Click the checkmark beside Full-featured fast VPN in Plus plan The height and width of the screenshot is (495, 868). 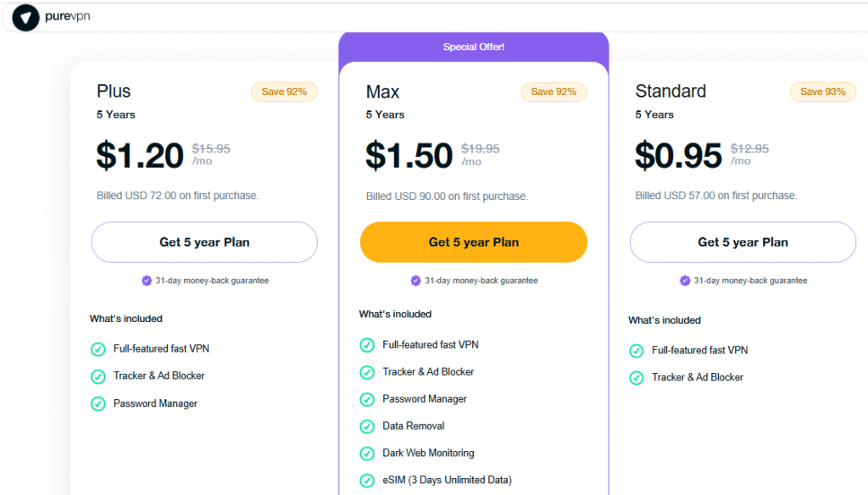97,348
